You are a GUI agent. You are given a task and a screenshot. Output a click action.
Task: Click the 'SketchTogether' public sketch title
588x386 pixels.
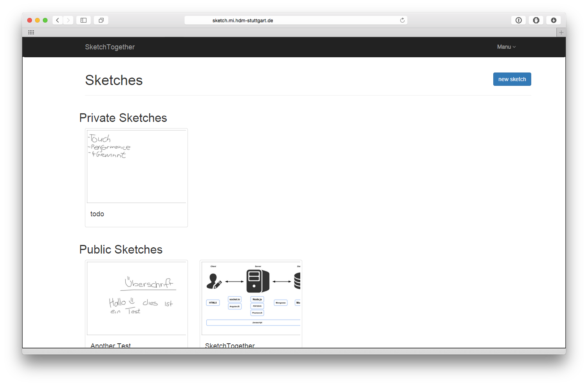point(230,345)
